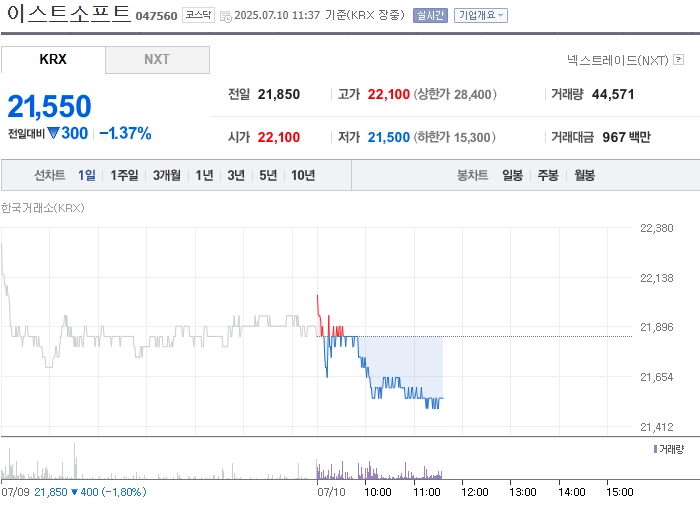
Task: Click the 15:00 time axis marker
Action: 620,492
